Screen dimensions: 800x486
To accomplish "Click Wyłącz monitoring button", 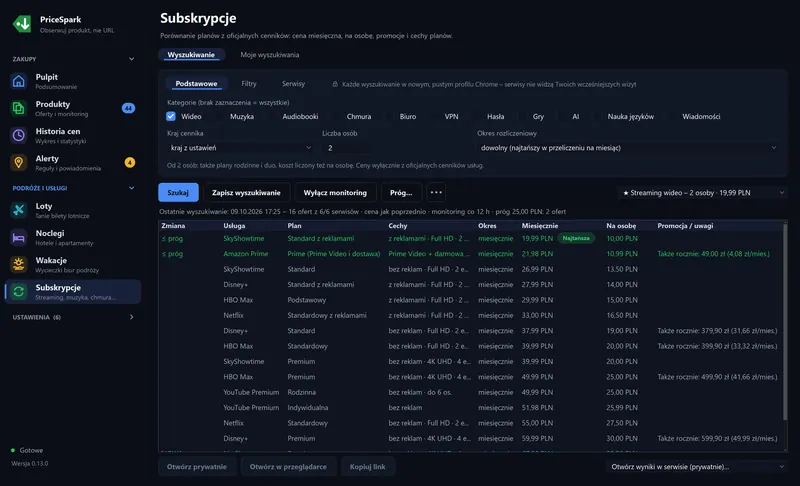I will [x=335, y=192].
